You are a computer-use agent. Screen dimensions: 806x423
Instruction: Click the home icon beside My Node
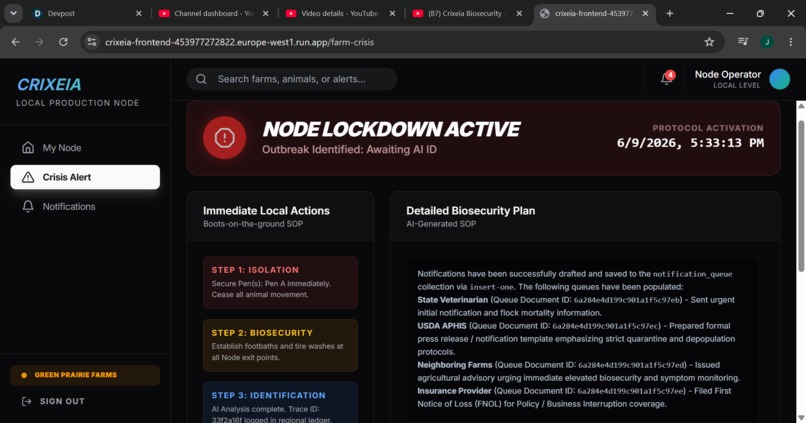(x=28, y=148)
